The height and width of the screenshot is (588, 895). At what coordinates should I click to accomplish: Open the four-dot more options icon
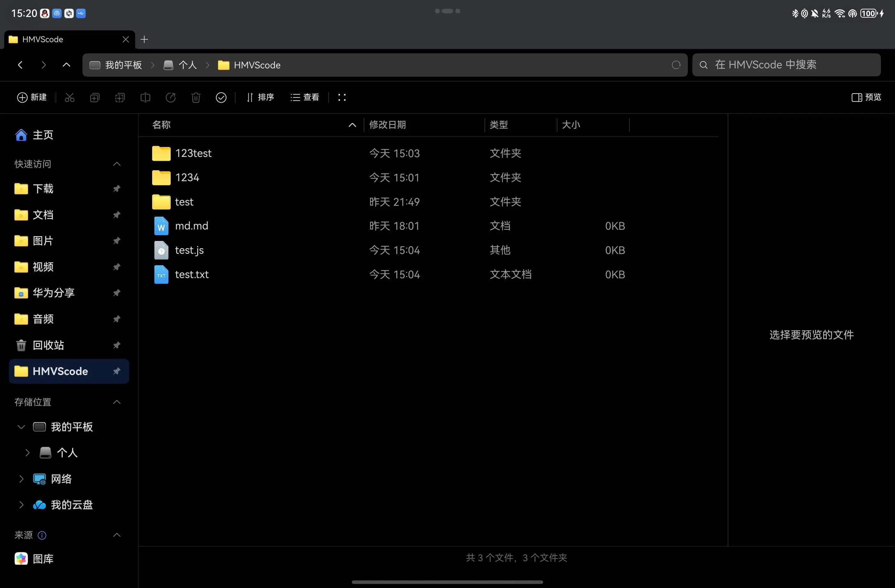341,97
